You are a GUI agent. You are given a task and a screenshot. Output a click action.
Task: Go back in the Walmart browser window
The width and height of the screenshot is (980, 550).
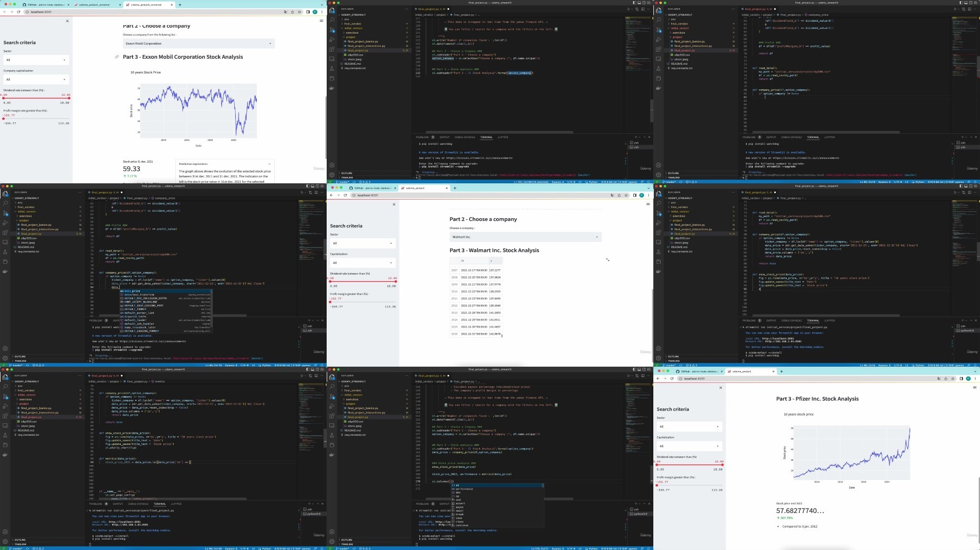[332, 195]
